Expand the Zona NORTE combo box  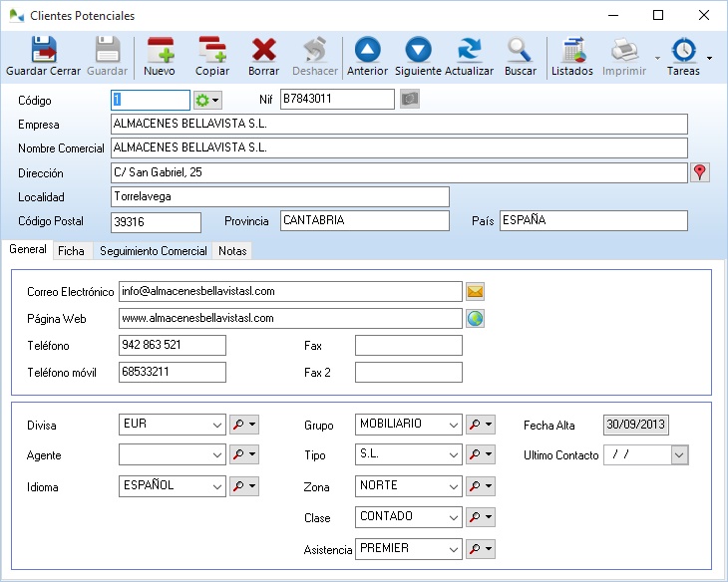click(x=453, y=486)
